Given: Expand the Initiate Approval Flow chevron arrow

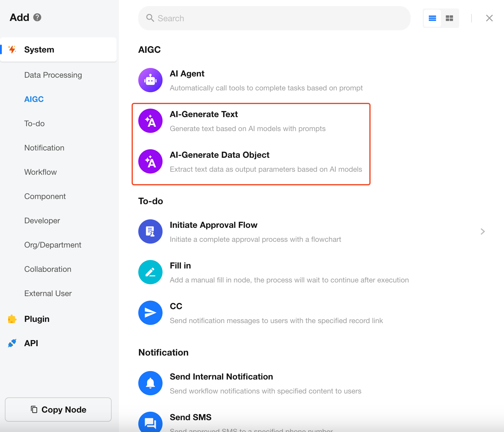Looking at the screenshot, I should [483, 231].
